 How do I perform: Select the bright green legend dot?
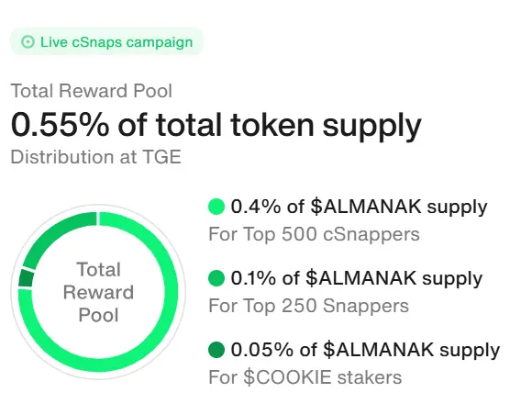pyautogui.click(x=216, y=207)
